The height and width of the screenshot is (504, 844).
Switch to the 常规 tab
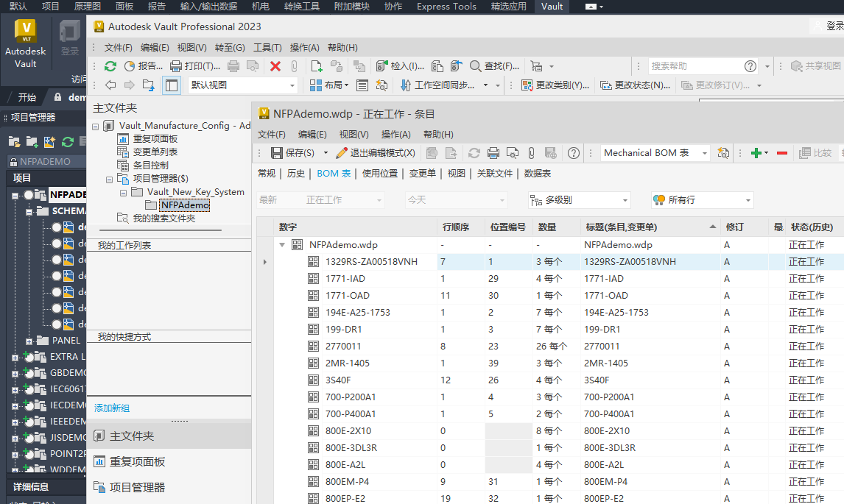click(x=267, y=173)
